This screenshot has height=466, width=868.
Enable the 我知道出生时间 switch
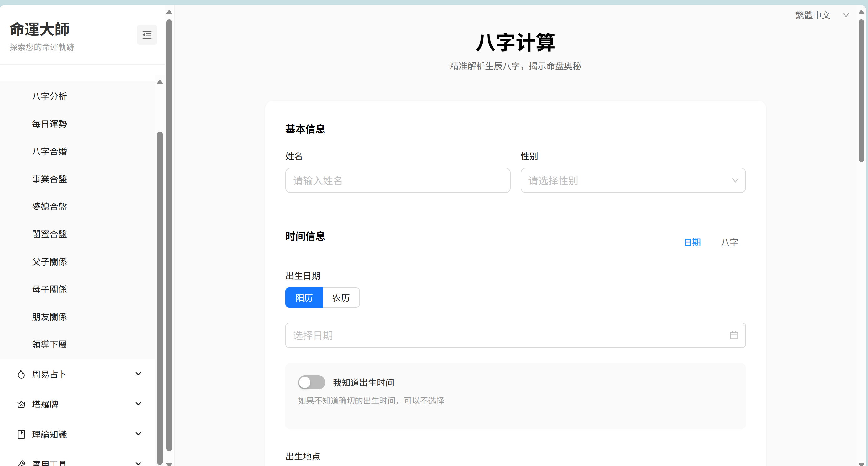click(311, 382)
